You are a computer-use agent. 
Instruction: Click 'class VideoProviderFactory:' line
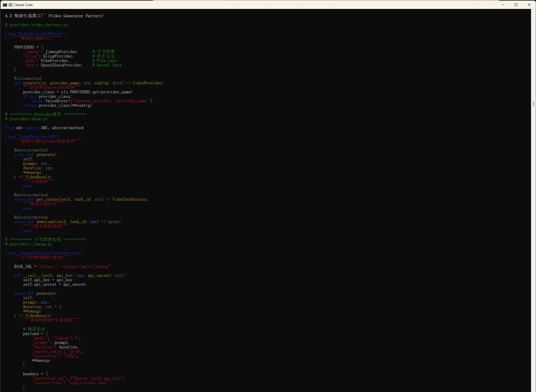coord(35,34)
